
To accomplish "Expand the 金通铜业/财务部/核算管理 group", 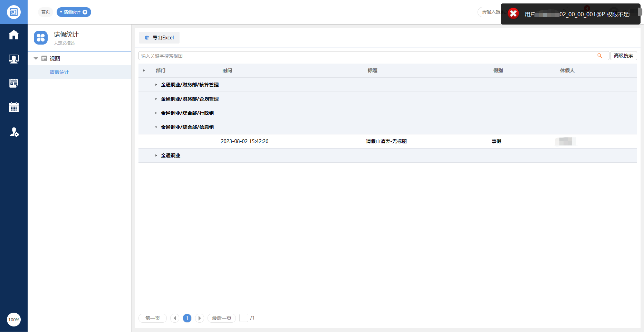I will tap(156, 85).
